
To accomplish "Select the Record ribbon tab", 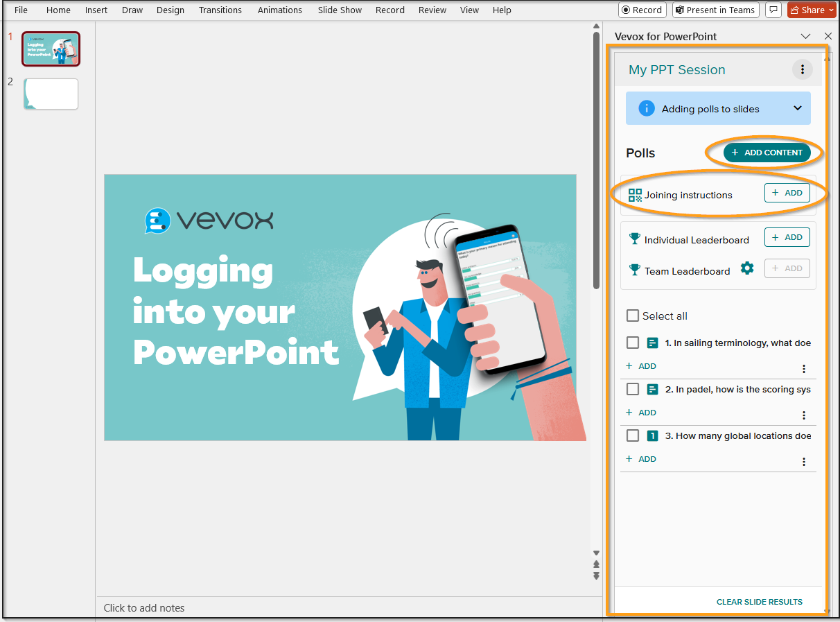I will [x=390, y=10].
